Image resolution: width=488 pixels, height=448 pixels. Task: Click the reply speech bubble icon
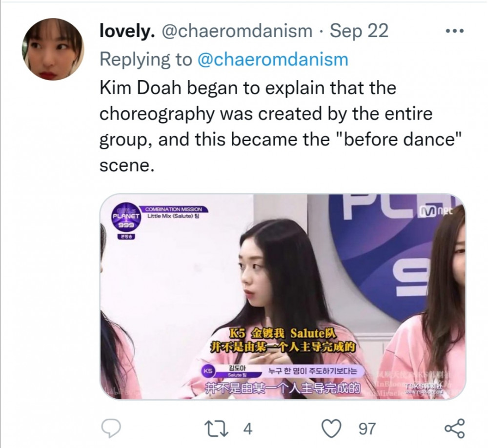tap(111, 428)
